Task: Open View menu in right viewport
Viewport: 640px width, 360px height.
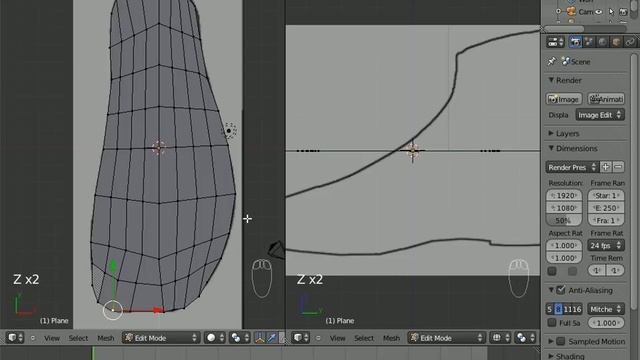Action: [x=338, y=338]
